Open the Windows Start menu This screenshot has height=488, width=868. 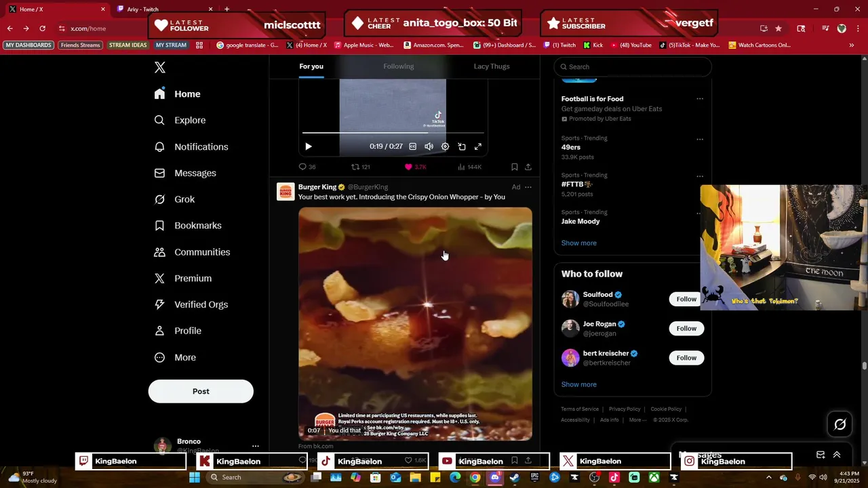click(x=194, y=477)
